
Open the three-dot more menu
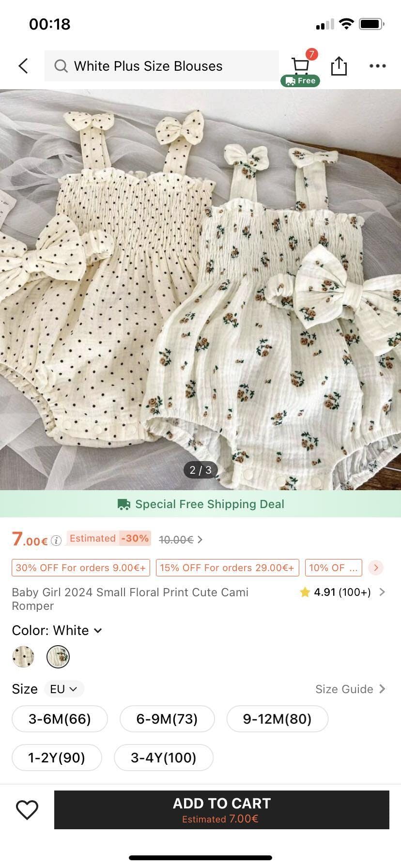pos(377,66)
